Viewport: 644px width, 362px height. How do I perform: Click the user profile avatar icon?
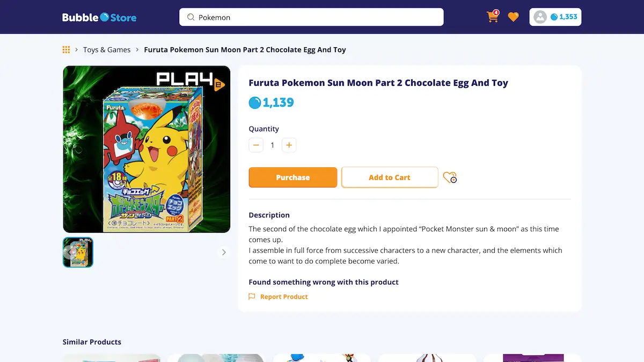[540, 17]
